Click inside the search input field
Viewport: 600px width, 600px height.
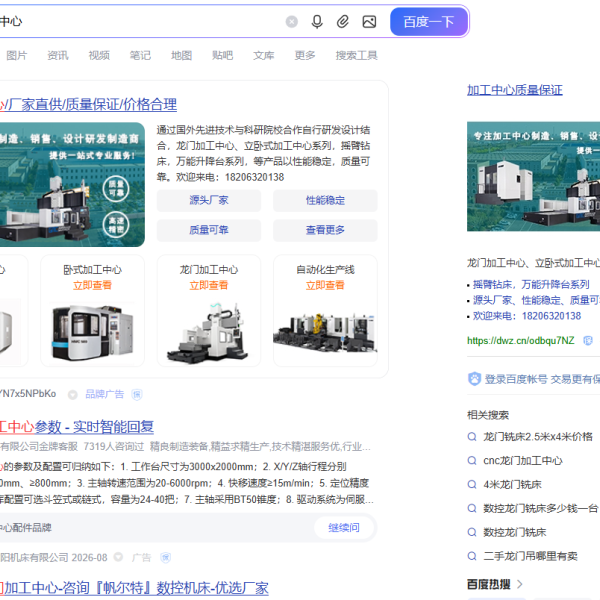[142, 22]
